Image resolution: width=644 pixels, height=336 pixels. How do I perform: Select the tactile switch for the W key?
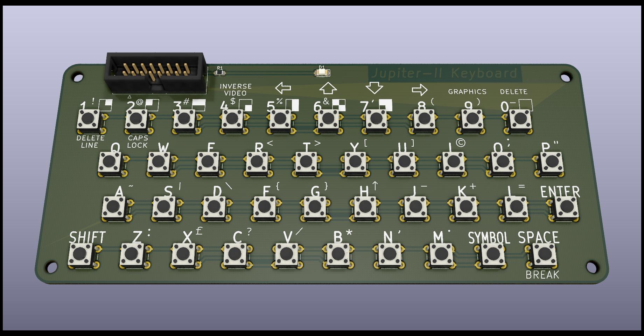coord(160,163)
